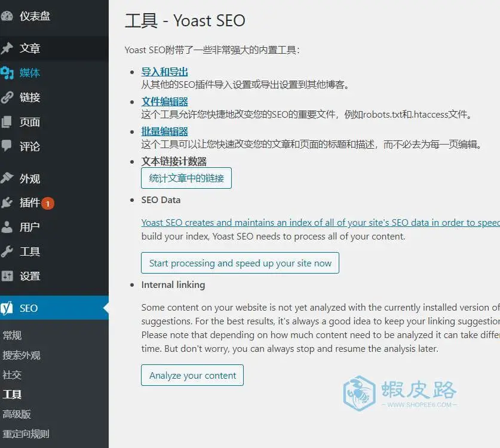Screen dimensions: 500x448
Task: Follow the Yoast SEO index information link
Action: (x=320, y=223)
